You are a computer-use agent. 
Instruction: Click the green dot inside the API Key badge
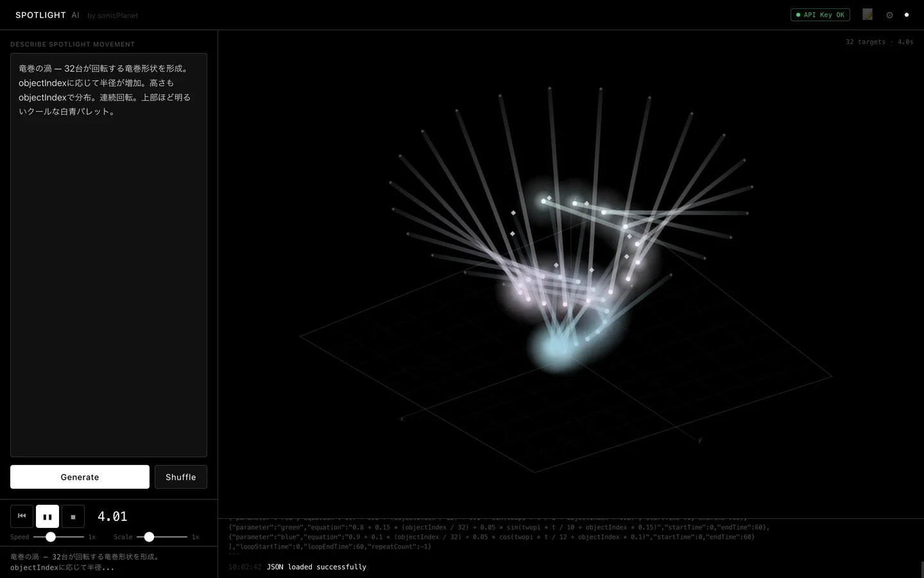[798, 15]
